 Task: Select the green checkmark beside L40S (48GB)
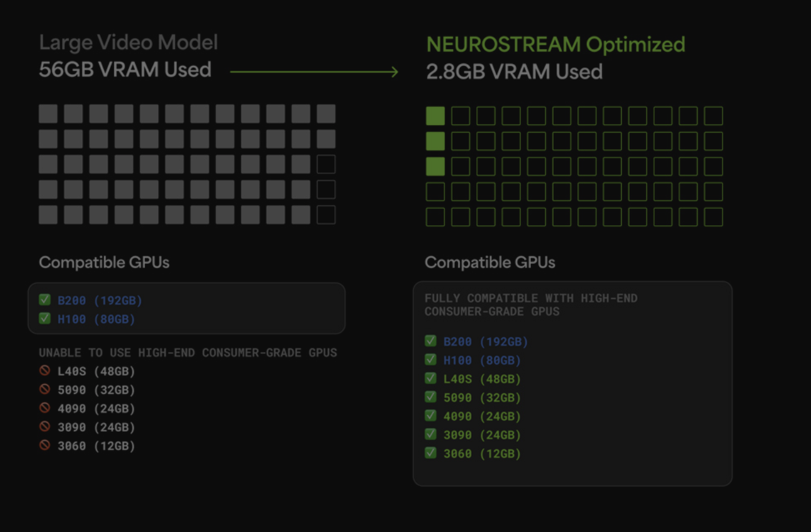[431, 378]
